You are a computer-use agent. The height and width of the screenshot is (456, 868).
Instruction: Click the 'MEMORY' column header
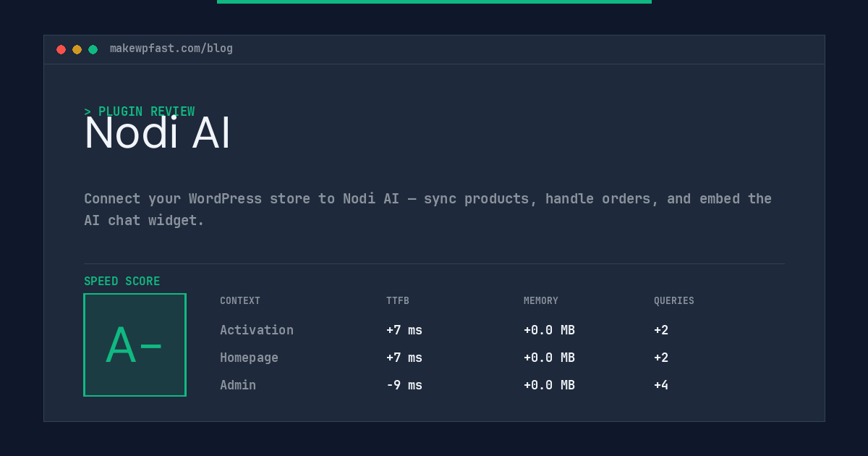click(541, 301)
